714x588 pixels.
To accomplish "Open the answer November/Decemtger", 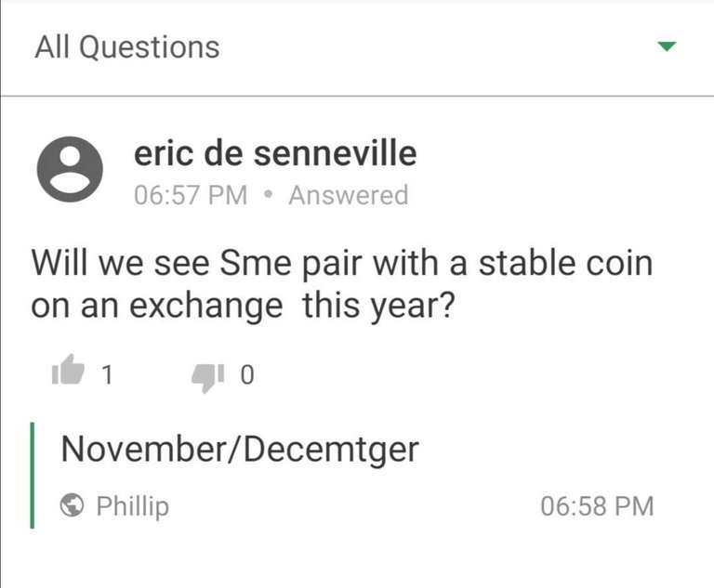I will coord(240,450).
